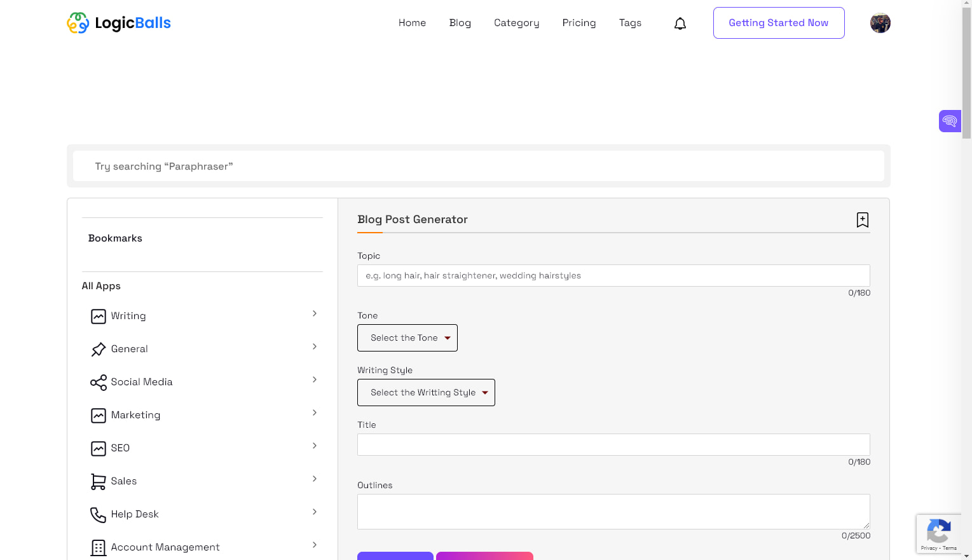Click the General pin icon
This screenshot has height=560, width=972.
(98, 348)
